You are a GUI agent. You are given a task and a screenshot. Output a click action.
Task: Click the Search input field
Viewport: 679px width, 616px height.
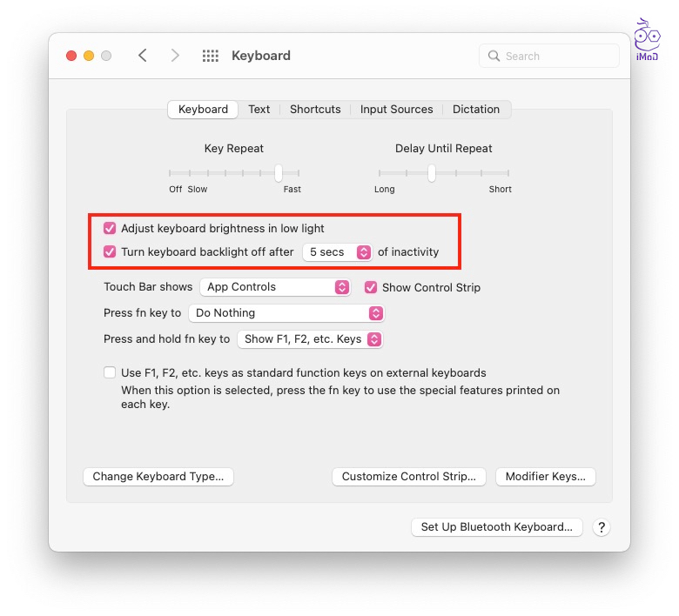pyautogui.click(x=557, y=56)
